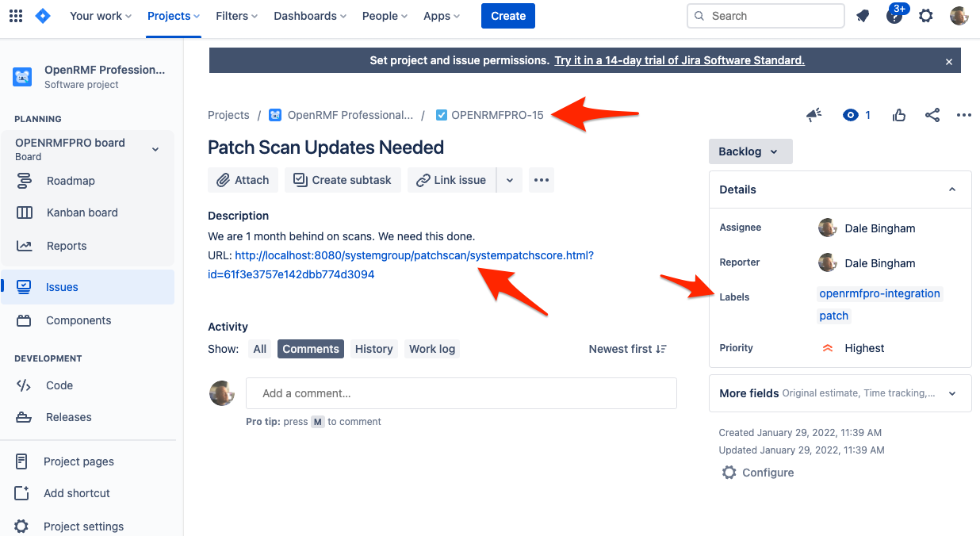This screenshot has width=980, height=536.
Task: Click the patch label
Action: (x=834, y=316)
